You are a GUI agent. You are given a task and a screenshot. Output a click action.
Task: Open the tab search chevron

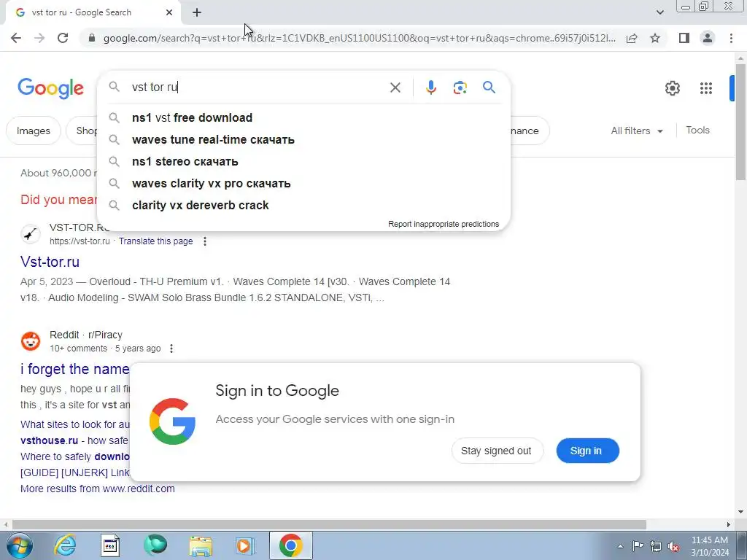point(659,12)
